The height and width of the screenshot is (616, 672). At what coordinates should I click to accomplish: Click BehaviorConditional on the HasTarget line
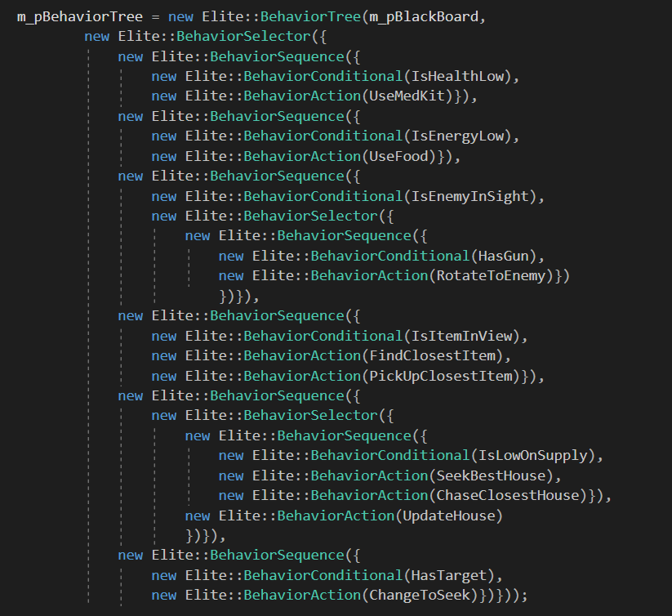(323, 575)
